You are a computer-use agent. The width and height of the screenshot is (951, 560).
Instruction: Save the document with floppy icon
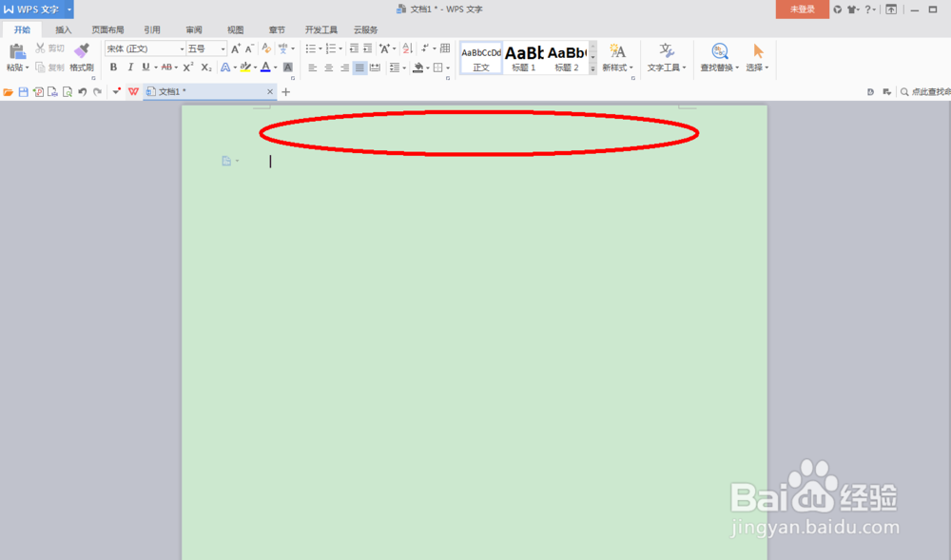23,92
